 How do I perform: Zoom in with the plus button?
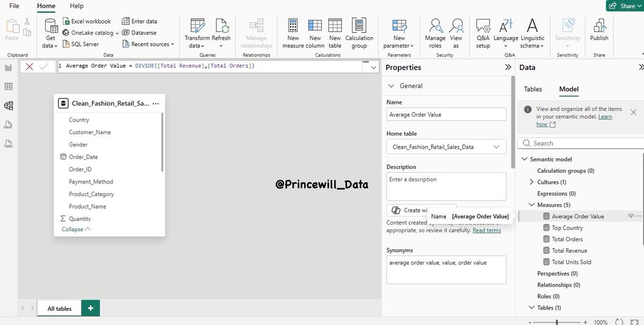(x=584, y=322)
